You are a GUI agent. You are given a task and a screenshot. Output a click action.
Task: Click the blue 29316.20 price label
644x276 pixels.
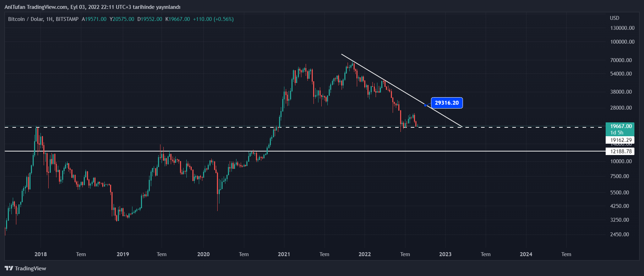447,103
